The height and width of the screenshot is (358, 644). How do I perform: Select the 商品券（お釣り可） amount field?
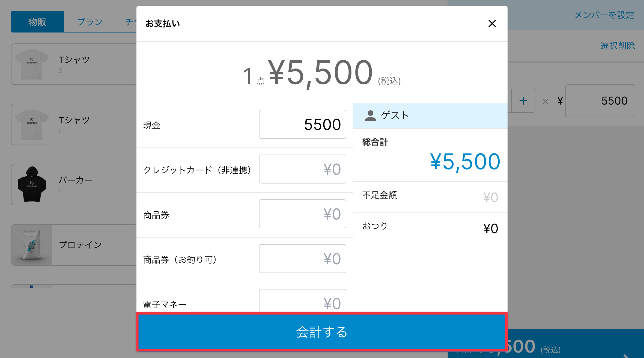pos(302,259)
